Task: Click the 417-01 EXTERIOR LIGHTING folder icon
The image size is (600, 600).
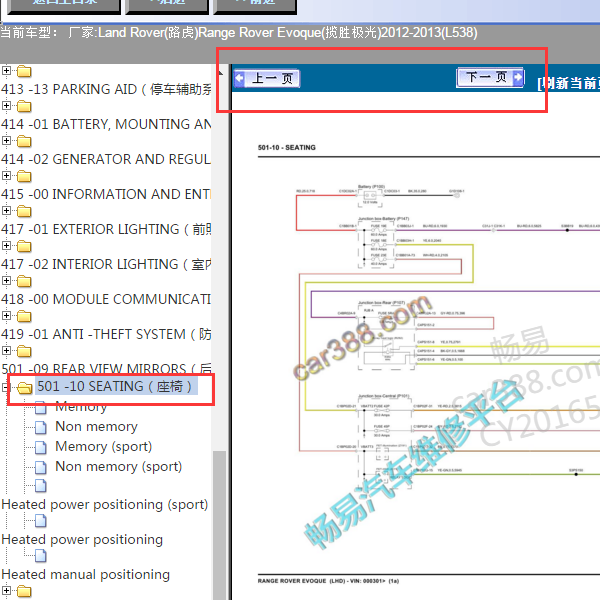Action: 24,211
